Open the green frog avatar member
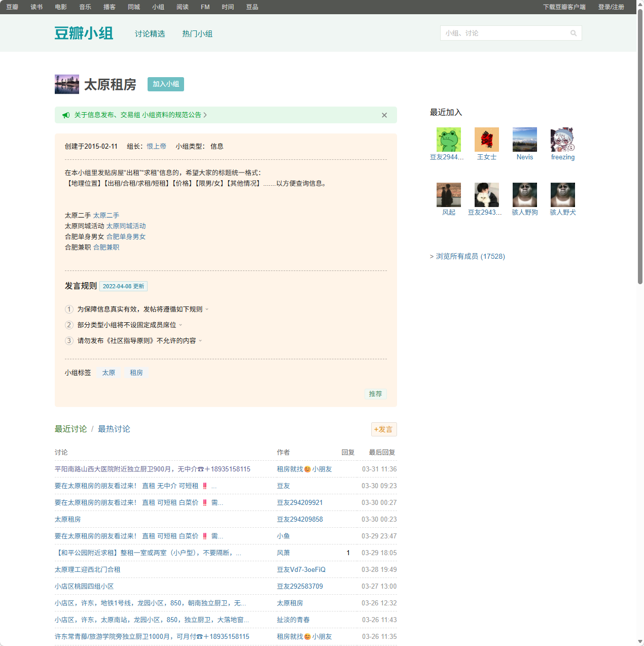The image size is (644, 646). click(x=448, y=140)
